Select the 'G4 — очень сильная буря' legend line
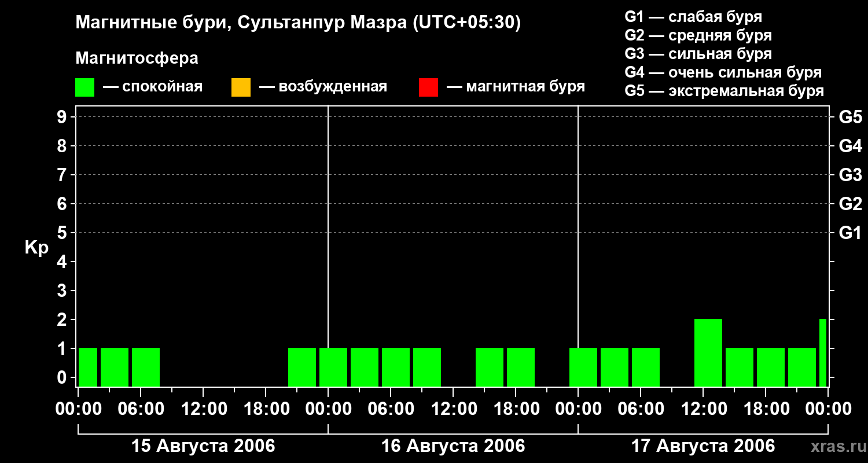868x463 pixels. point(723,72)
